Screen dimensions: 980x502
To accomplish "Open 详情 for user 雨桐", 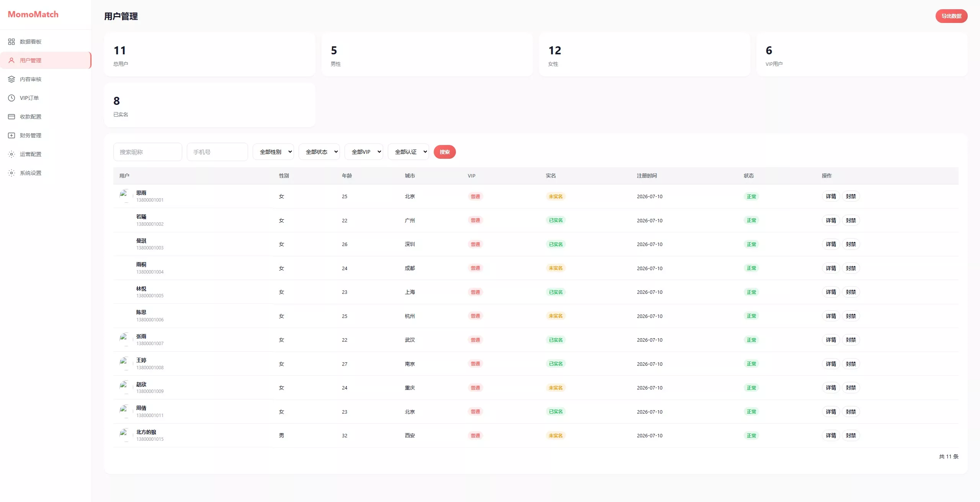I will point(831,268).
